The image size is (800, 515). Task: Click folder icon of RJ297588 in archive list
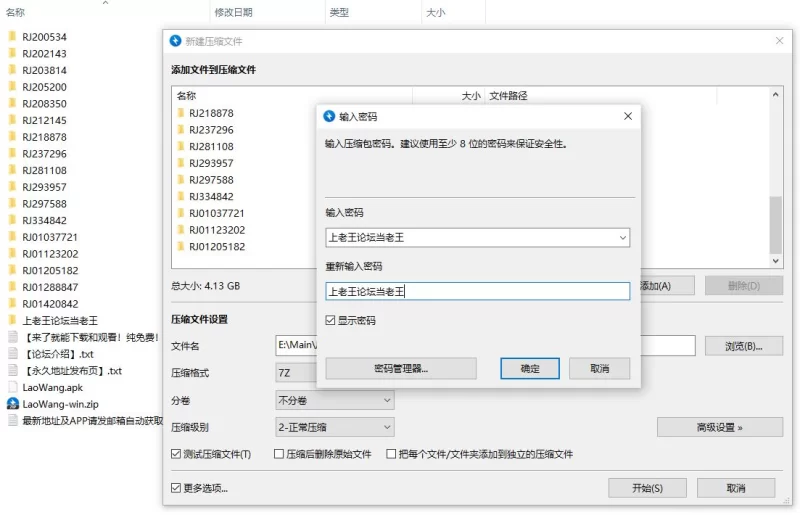(x=181, y=180)
